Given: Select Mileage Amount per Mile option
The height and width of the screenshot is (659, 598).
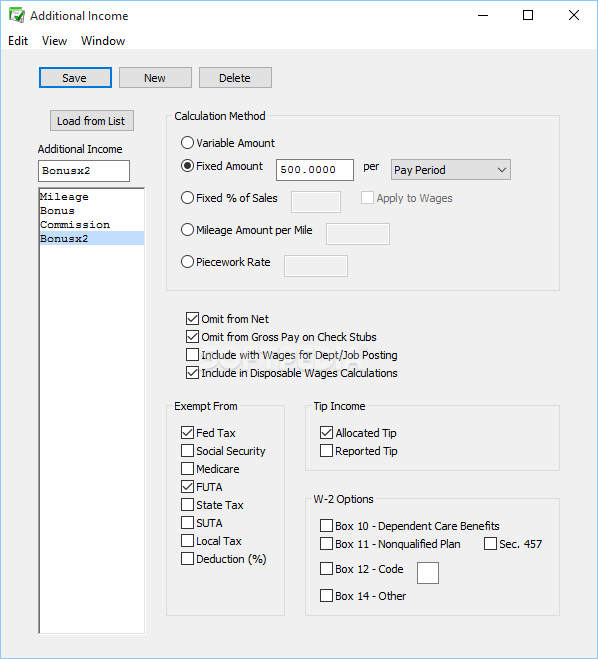Looking at the screenshot, I should click(187, 230).
